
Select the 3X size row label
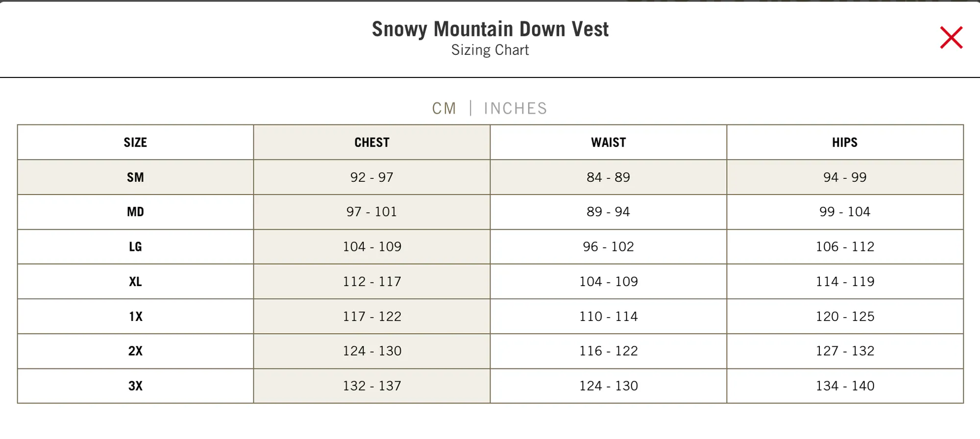point(135,386)
